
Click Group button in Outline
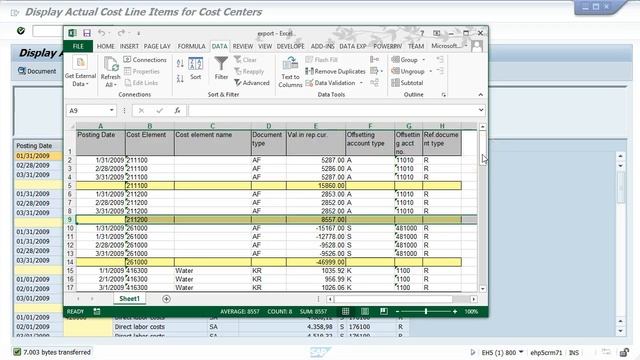point(404,60)
